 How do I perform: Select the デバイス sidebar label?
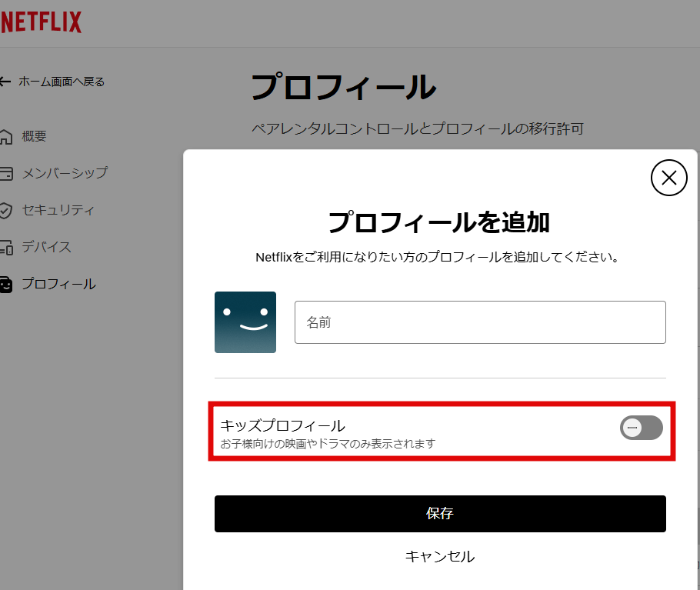point(47,247)
